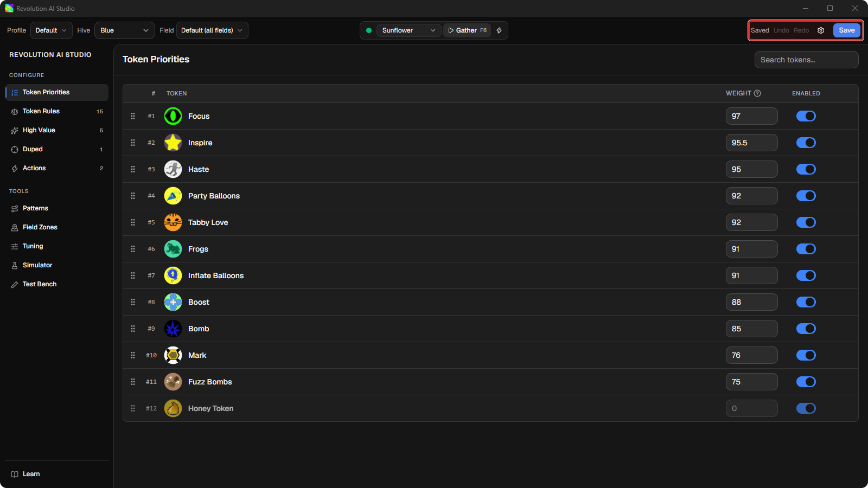Click the Revolution AI Studio logo icon
The image size is (868, 488).
point(9,8)
